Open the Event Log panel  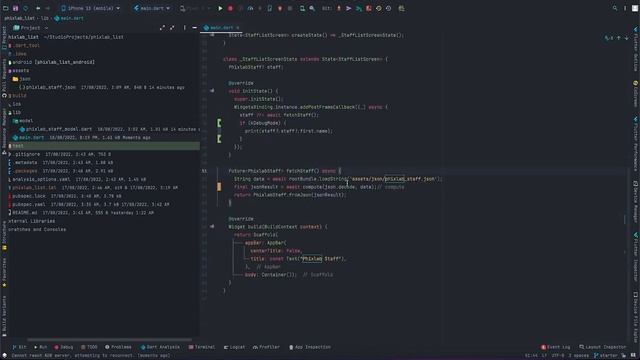[x=556, y=347]
